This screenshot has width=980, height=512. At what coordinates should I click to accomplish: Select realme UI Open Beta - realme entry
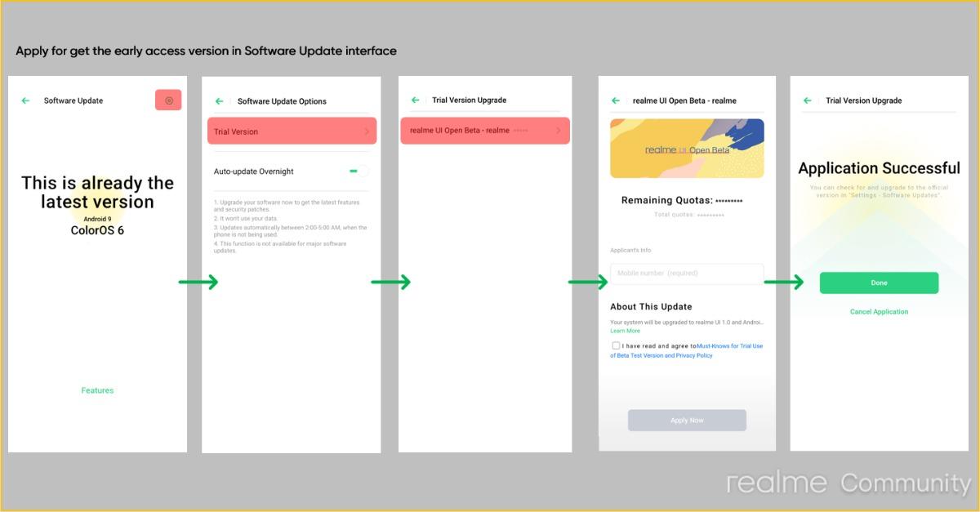[485, 131]
